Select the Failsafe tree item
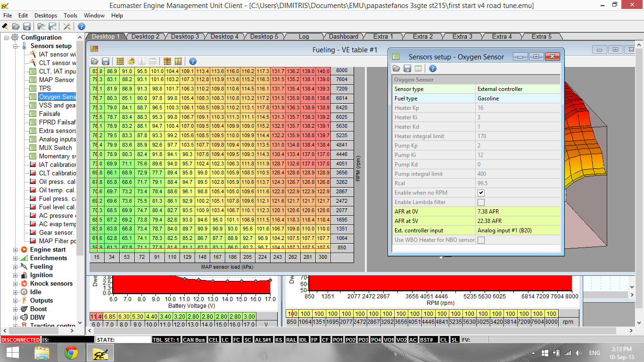Screen dimensions: 644x362 (50, 114)
